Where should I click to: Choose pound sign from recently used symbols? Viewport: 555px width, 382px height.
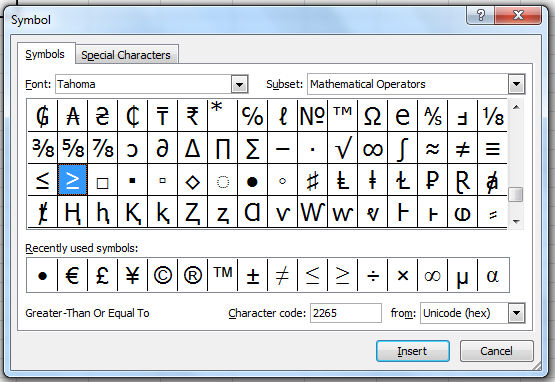103,275
